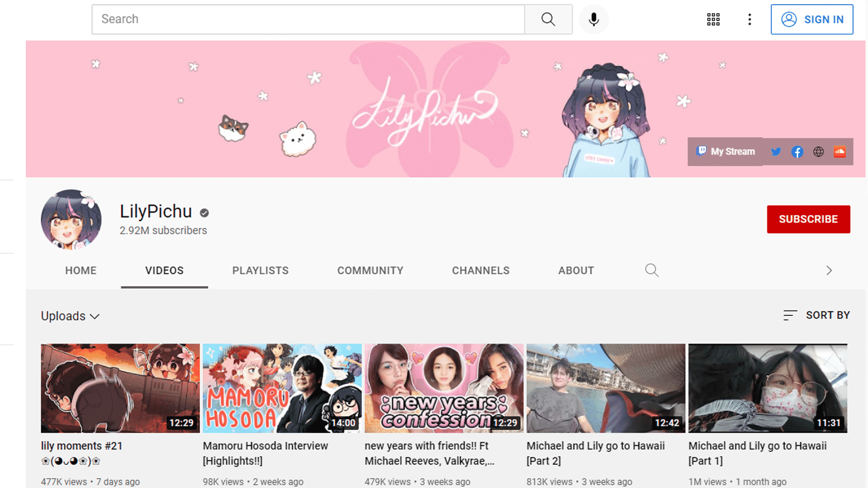This screenshot has width=868, height=488.
Task: Click the Sort By icon
Action: (x=790, y=315)
